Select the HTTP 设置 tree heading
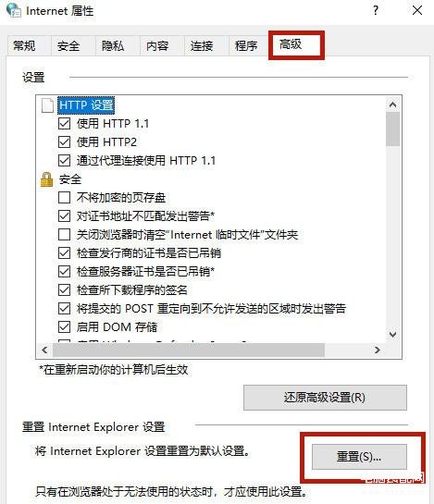This screenshot has height=504, width=434. click(86, 105)
